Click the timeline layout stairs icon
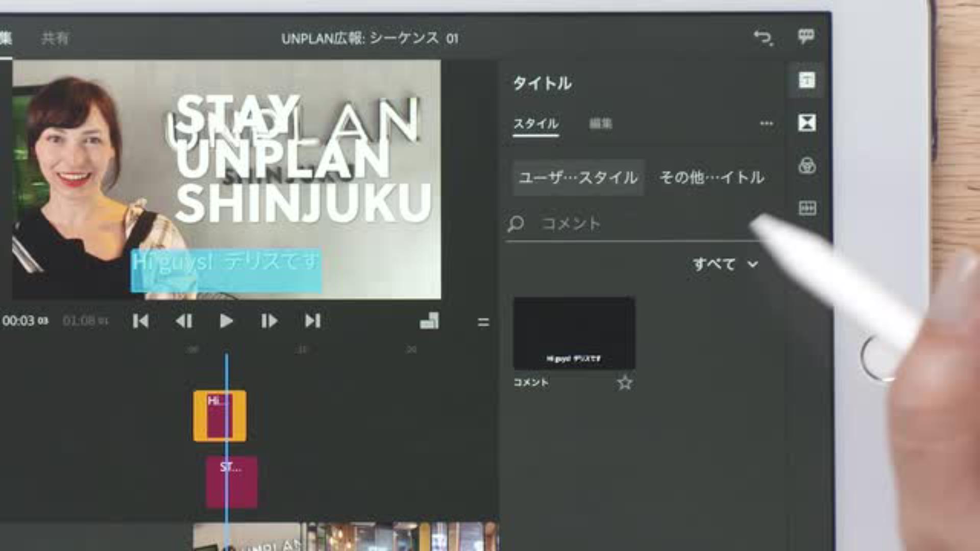The height and width of the screenshot is (551, 980). pos(429,321)
